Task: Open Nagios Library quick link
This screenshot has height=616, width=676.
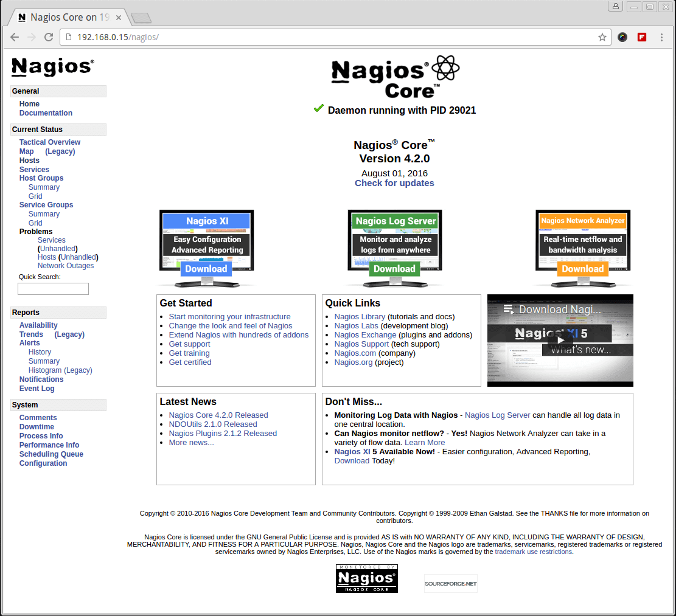Action: (x=360, y=317)
